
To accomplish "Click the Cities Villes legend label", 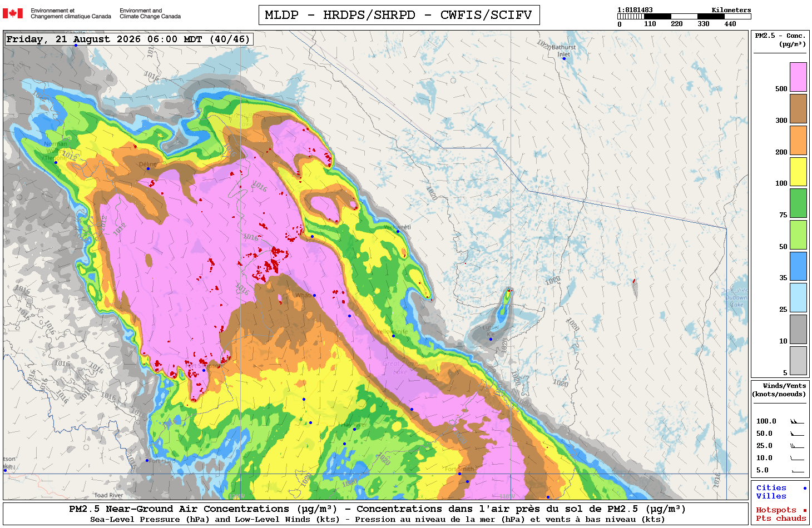I will (x=771, y=492).
